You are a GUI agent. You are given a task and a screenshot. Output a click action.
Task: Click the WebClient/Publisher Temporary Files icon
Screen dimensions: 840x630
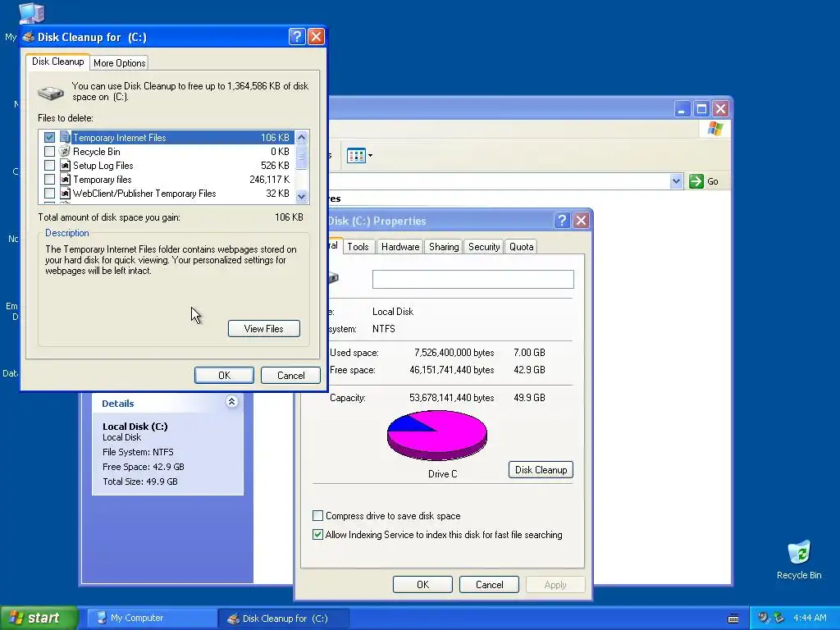click(x=65, y=194)
